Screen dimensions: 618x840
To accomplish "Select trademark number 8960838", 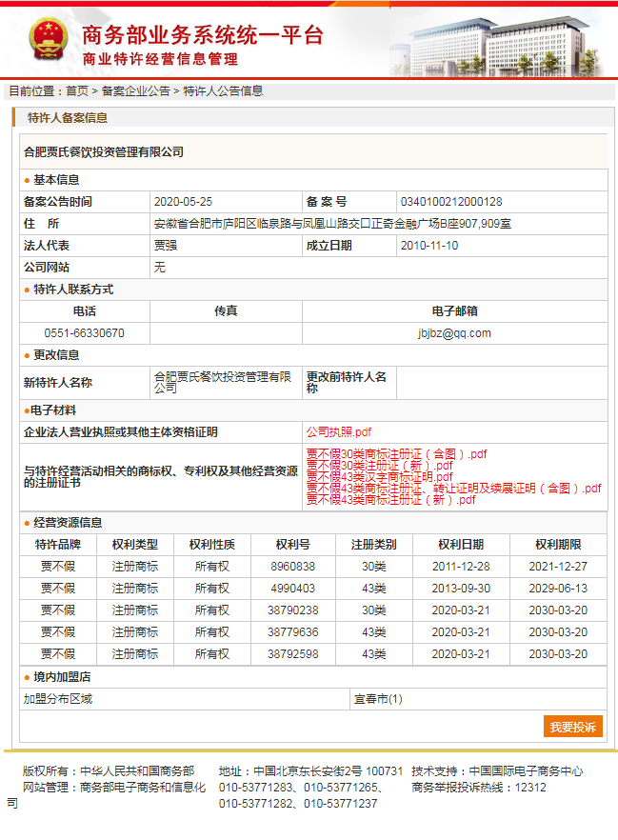I will [293, 567].
